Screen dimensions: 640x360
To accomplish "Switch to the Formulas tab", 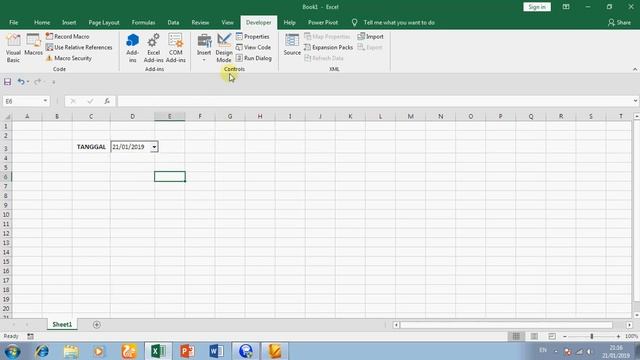I will click(x=143, y=22).
